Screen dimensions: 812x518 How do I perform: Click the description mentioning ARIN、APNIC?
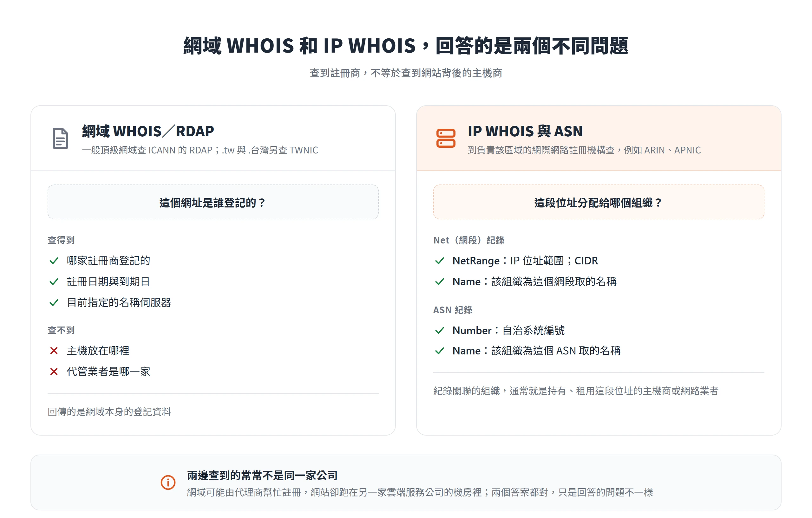(x=584, y=150)
